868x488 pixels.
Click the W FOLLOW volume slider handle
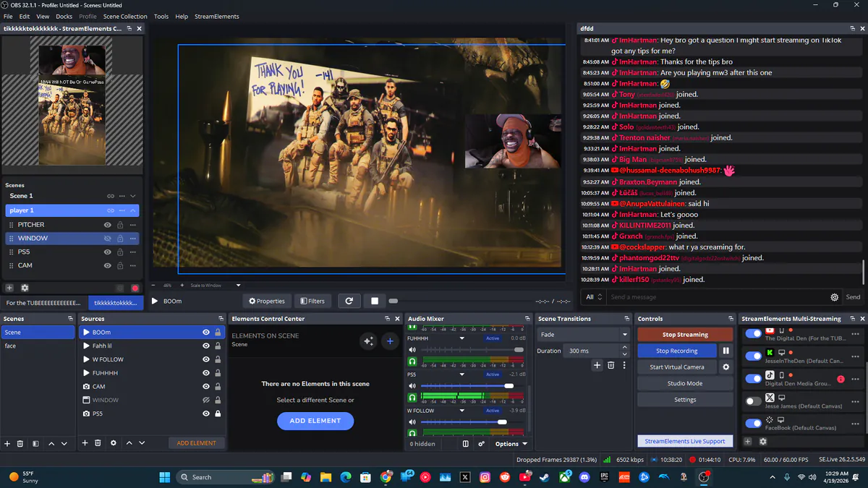coord(502,421)
